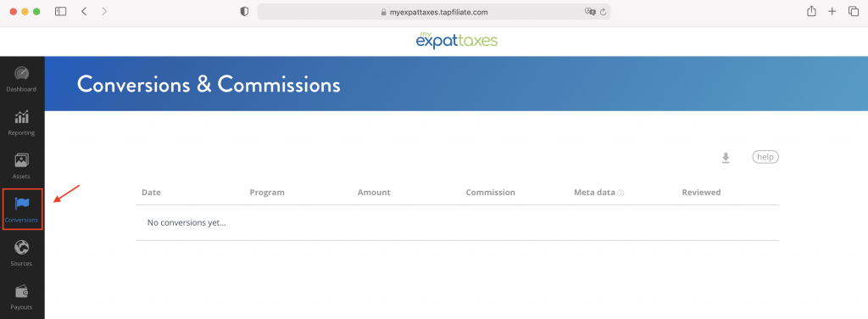Viewport: 868px width, 319px height.
Task: Download conversions with the download arrow icon
Action: tap(726, 159)
